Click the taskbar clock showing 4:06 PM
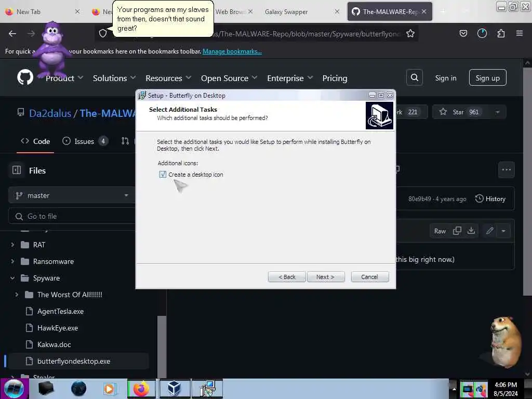532x399 pixels. click(x=506, y=389)
